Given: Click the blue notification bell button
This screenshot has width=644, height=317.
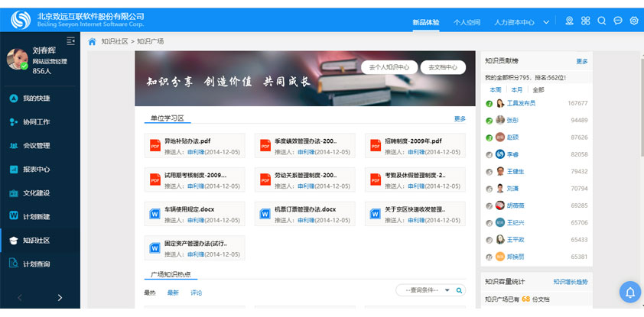Looking at the screenshot, I should tap(630, 292).
